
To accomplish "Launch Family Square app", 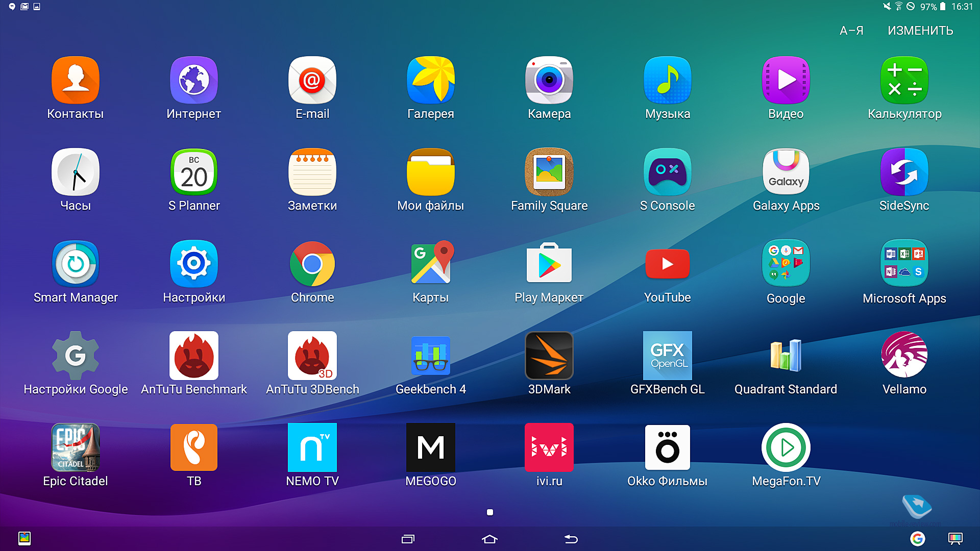I will [x=549, y=172].
